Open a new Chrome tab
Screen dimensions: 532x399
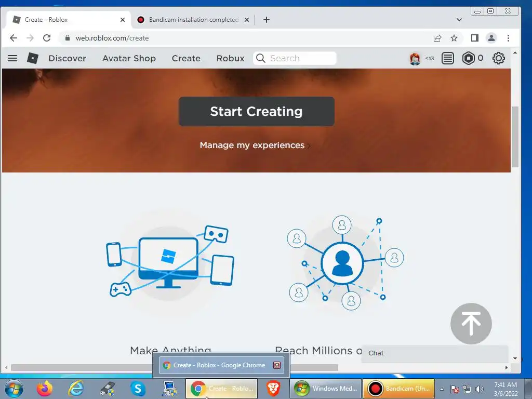pos(267,20)
